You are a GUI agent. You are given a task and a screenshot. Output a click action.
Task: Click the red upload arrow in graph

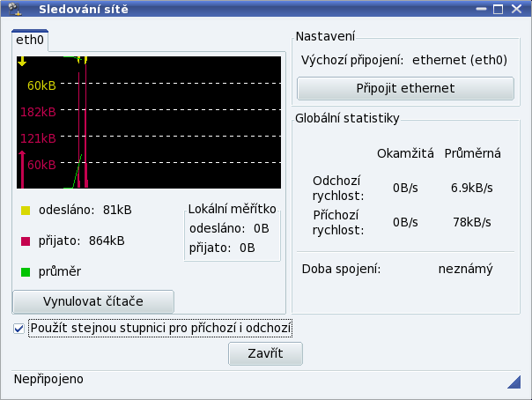coord(22,169)
